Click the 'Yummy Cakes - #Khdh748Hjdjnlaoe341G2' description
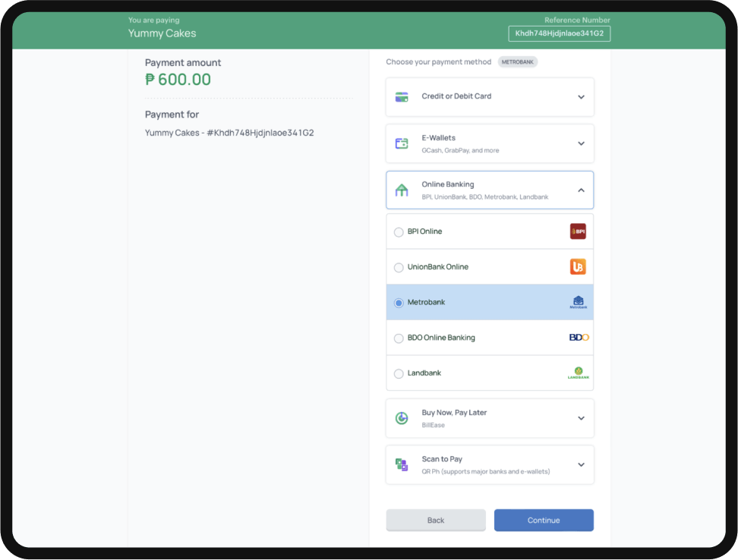The height and width of the screenshot is (560, 738). point(229,133)
